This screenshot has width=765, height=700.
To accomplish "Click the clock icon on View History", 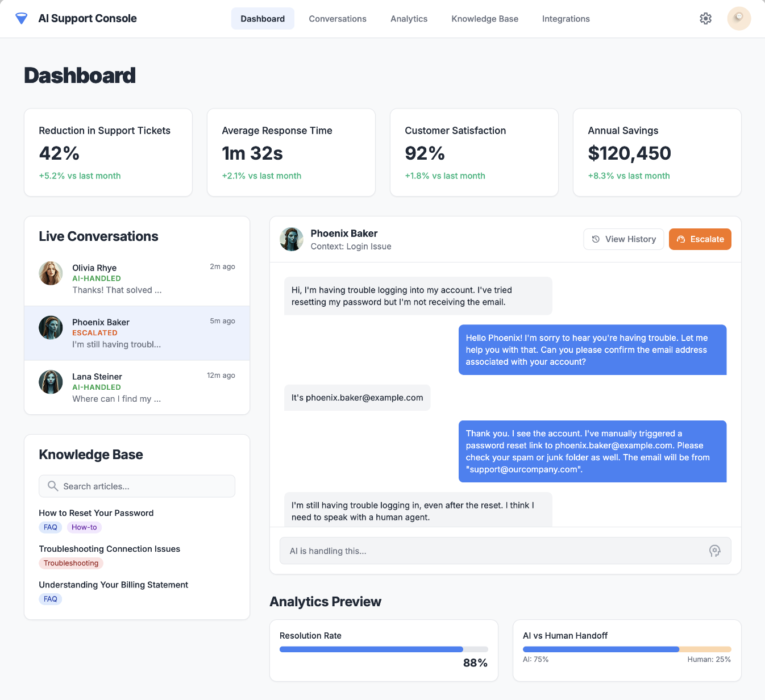I will (596, 239).
